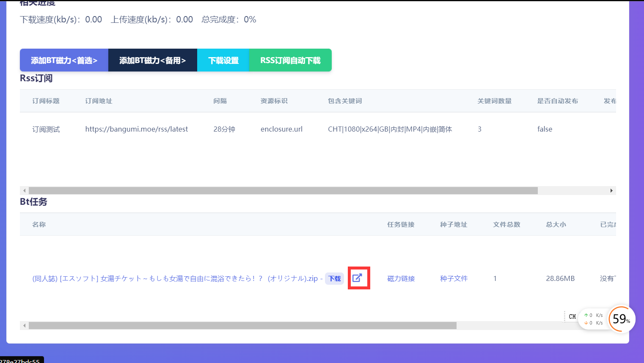Click the 59% circular usage indicator
644x363 pixels.
coord(621,319)
